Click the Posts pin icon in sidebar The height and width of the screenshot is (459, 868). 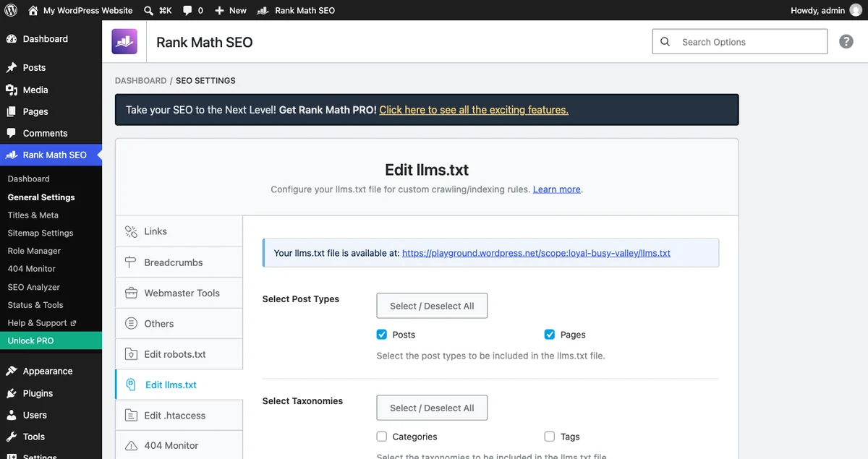[12, 68]
